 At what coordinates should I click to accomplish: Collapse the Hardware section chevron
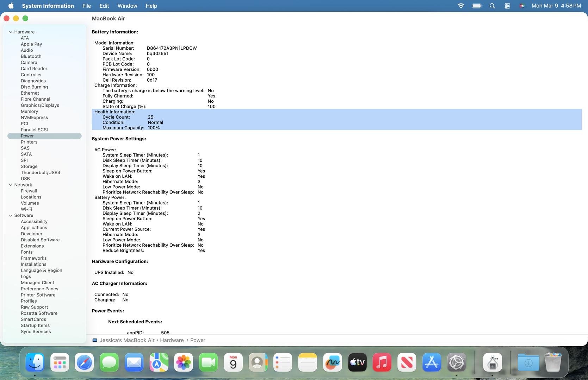point(11,32)
